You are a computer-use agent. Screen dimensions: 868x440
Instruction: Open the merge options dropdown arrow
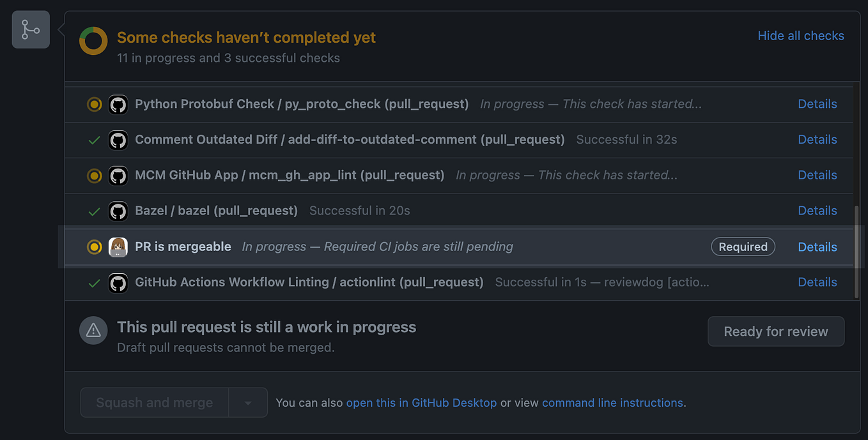click(x=249, y=402)
